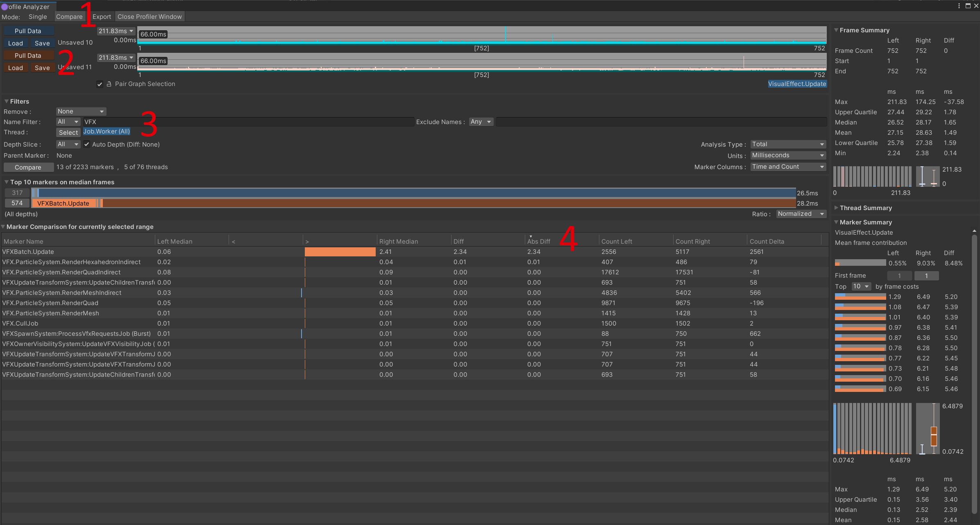Toggle the Pair Graph Selection checkbox
The width and height of the screenshot is (980, 525).
coord(100,84)
